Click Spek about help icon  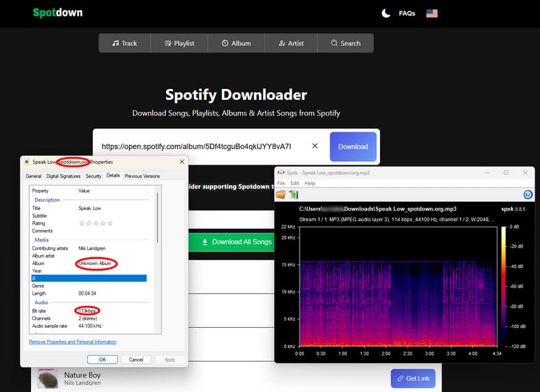(528, 194)
